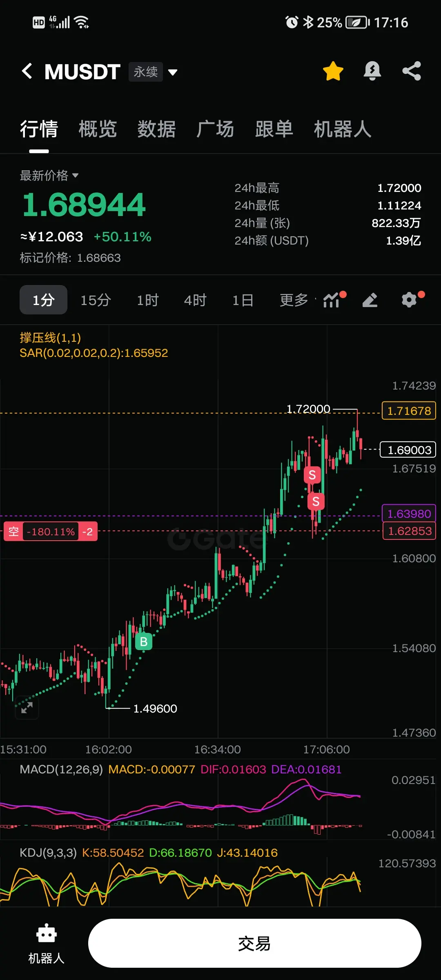Switch to the 概览 tab

pos(98,129)
